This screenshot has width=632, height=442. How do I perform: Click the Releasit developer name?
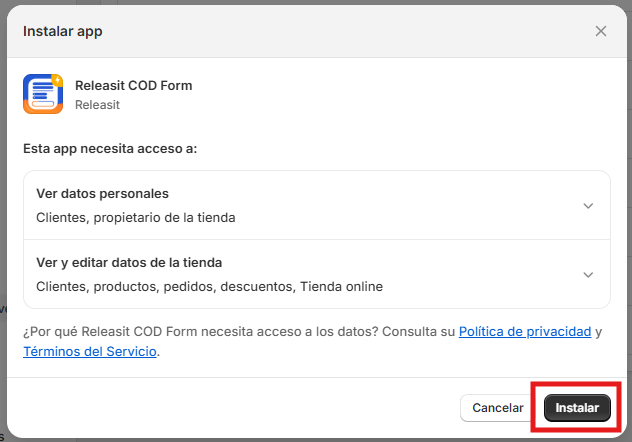pyautogui.click(x=97, y=105)
